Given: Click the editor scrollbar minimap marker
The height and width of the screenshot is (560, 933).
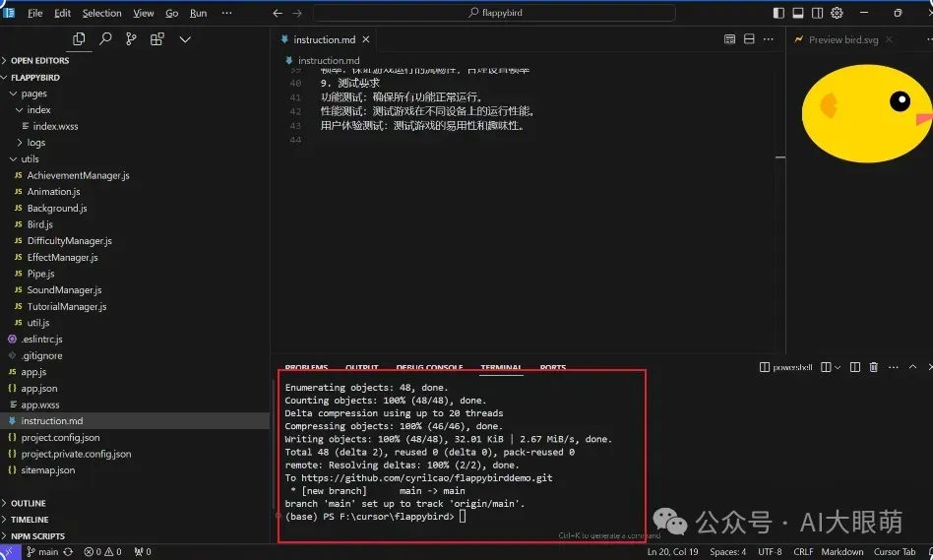Looking at the screenshot, I should [x=780, y=157].
